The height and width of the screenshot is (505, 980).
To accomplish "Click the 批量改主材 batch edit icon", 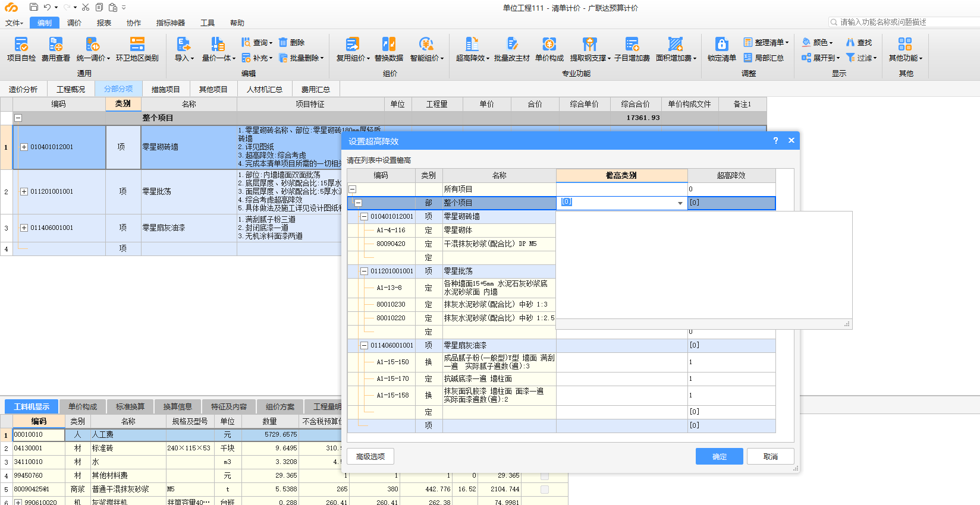I will point(512,44).
